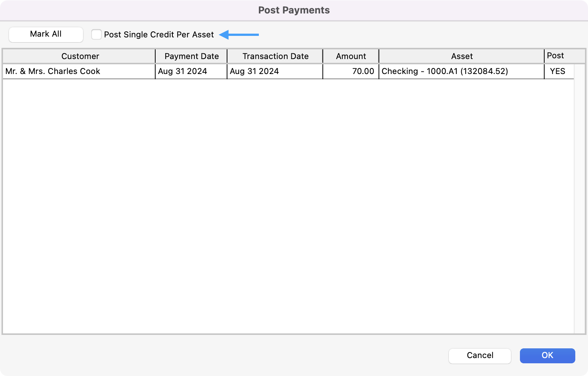
Task: Sort by the Customer column header
Action: coord(80,56)
